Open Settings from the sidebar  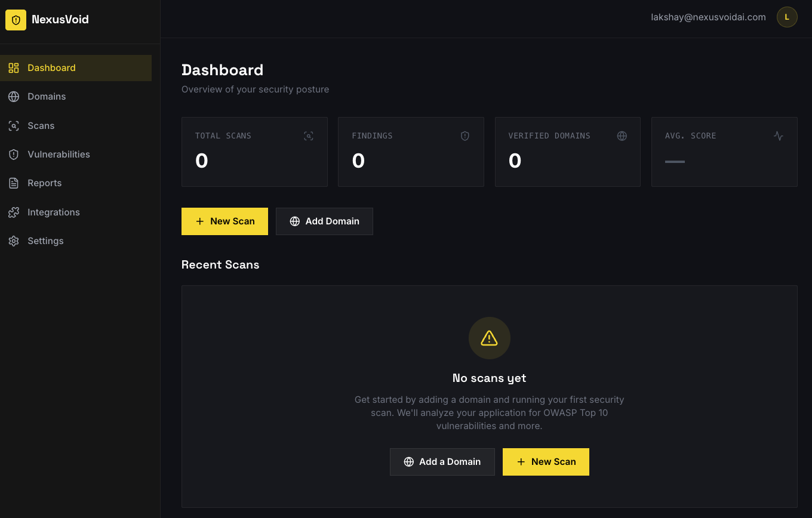click(x=76, y=241)
